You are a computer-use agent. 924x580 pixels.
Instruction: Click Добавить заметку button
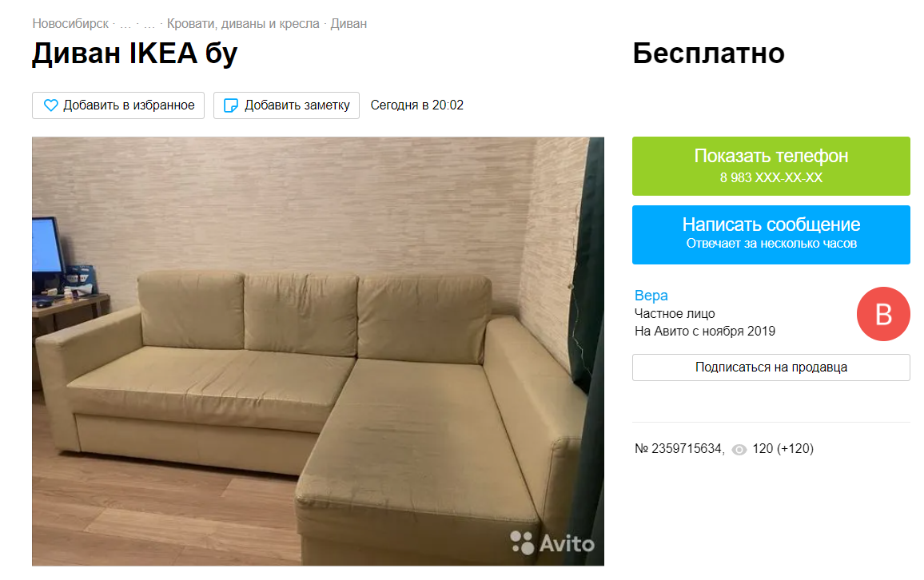286,105
